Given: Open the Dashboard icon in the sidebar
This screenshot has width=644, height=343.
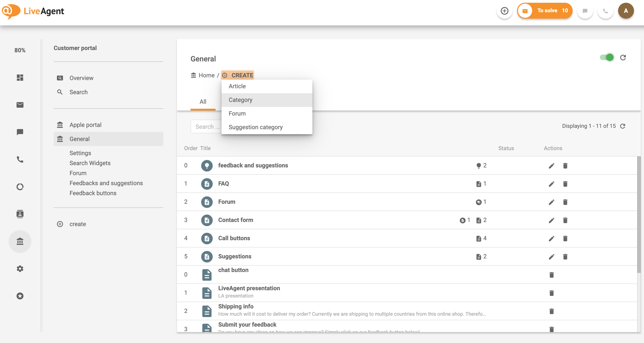Looking at the screenshot, I should 20,78.
